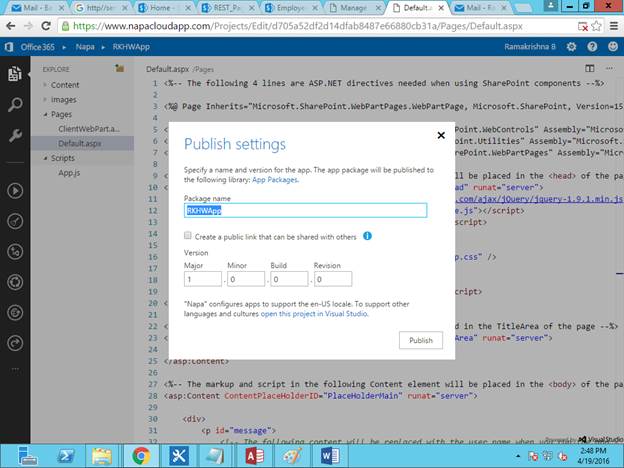The width and height of the screenshot is (624, 468).
Task: Go to Office 365 breadcrumb link
Action: 38,47
